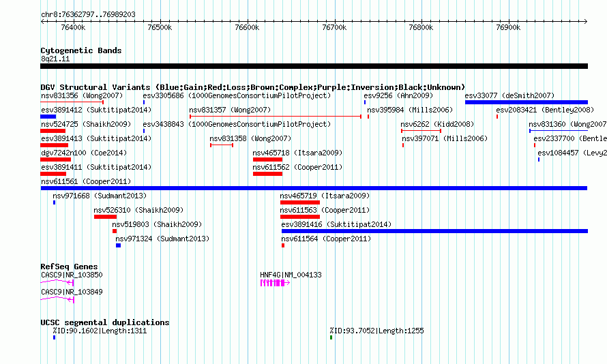Click the 8q21.11 cytogenetic band label
The image size is (607, 364).
pos(55,59)
